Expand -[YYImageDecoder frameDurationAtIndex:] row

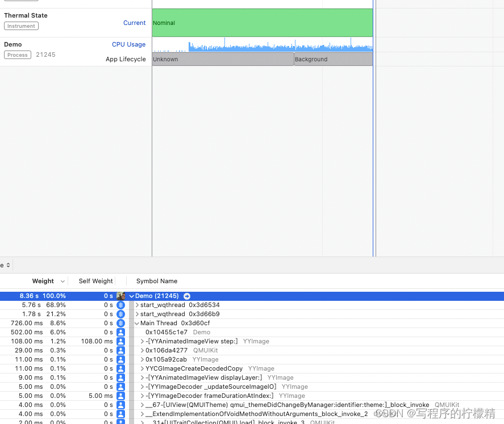tap(142, 396)
